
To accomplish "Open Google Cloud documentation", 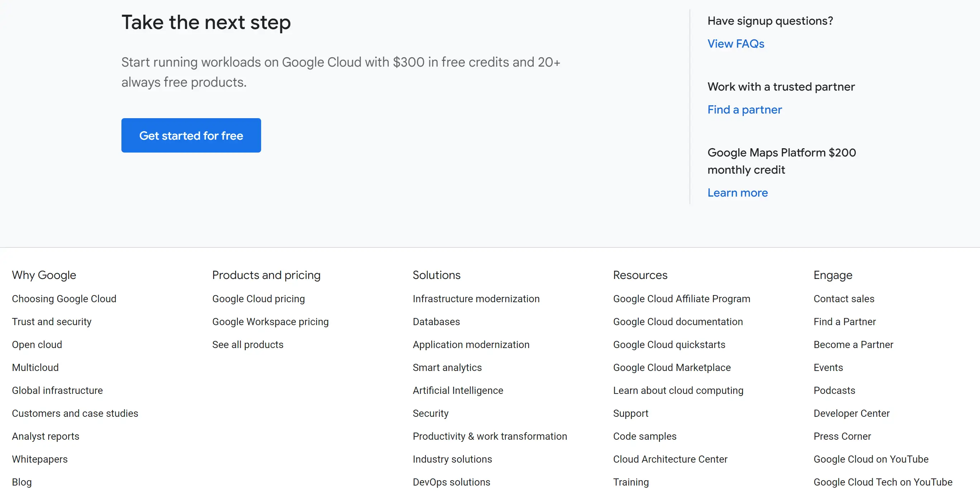I will point(678,322).
